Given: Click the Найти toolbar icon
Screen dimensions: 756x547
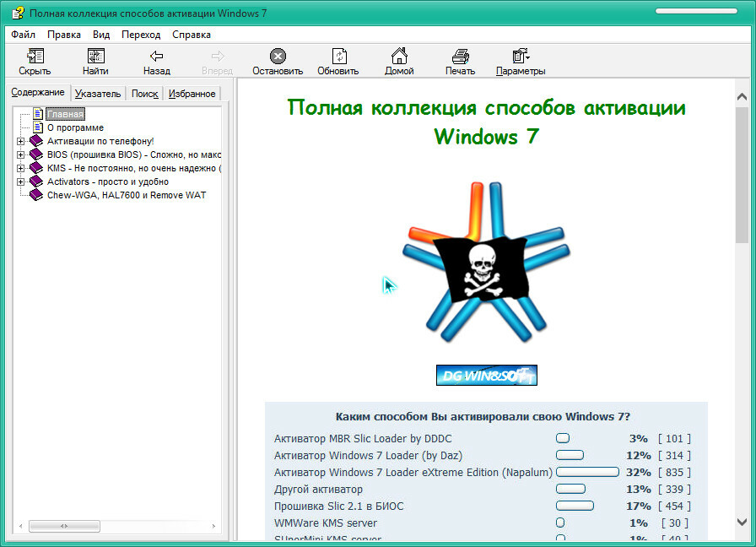Looking at the screenshot, I should 95,56.
